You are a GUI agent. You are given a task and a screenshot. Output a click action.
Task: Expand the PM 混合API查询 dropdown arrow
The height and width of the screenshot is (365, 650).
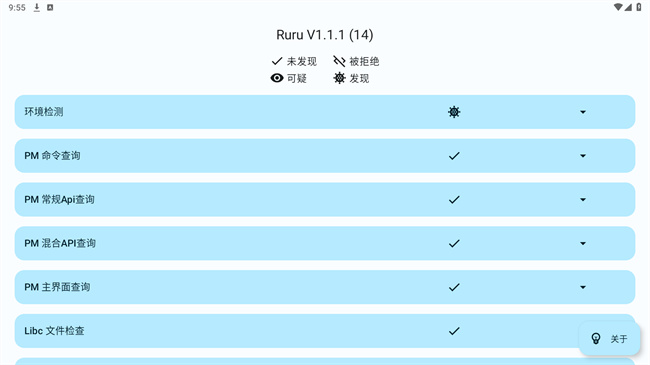click(x=583, y=243)
